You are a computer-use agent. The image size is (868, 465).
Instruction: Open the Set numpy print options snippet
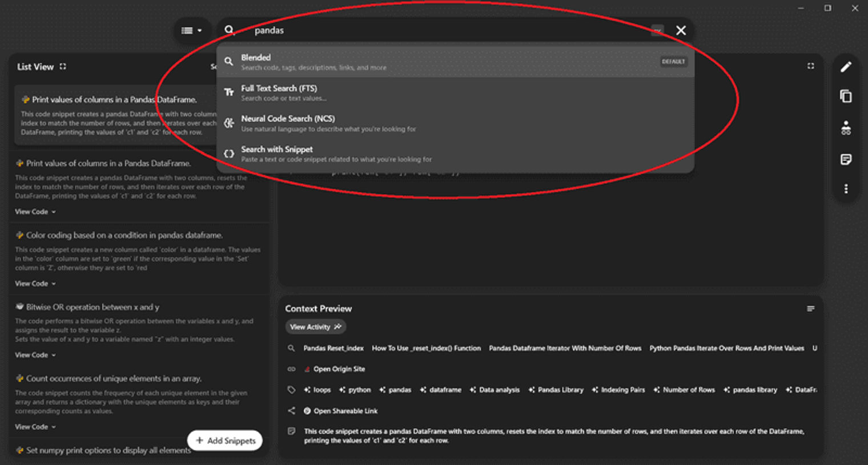(108, 450)
